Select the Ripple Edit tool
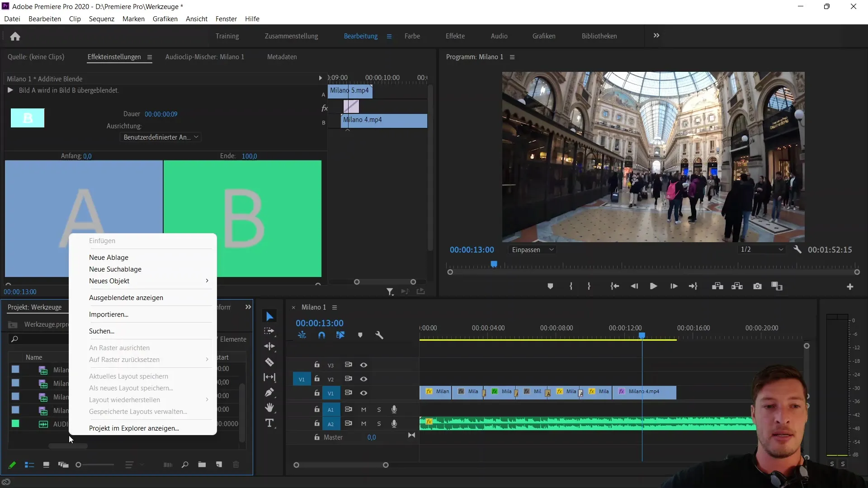Image resolution: width=868 pixels, height=488 pixels. click(x=269, y=347)
